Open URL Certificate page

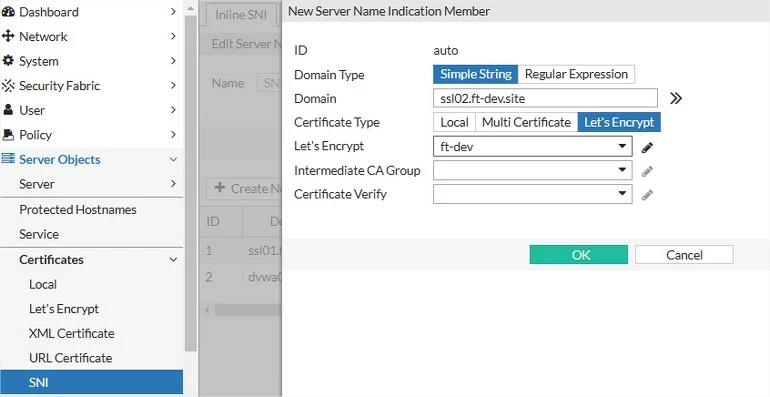pos(91,358)
